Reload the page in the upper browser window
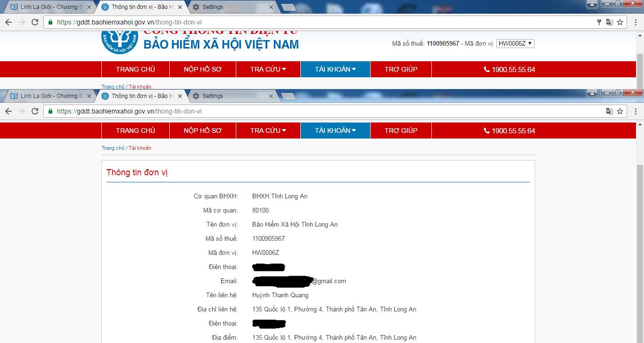 [x=35, y=22]
